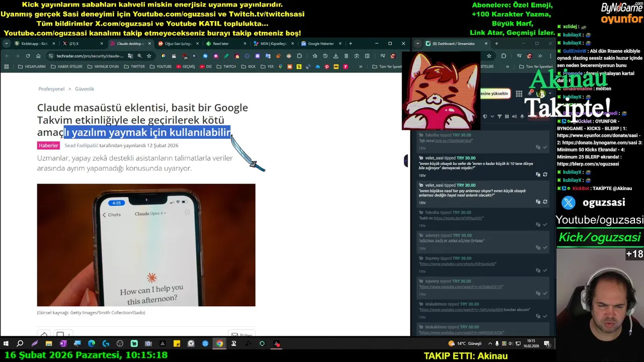
Task: Open the browser home page icon
Action: [x=38, y=56]
